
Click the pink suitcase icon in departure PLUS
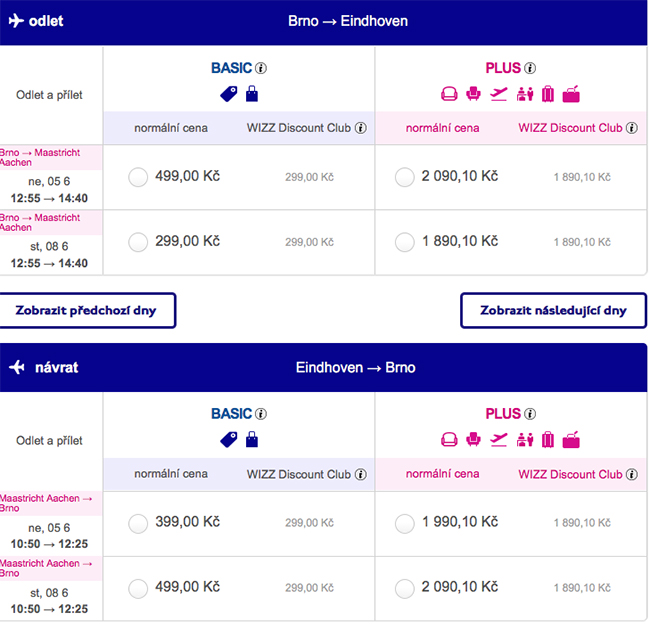[548, 94]
